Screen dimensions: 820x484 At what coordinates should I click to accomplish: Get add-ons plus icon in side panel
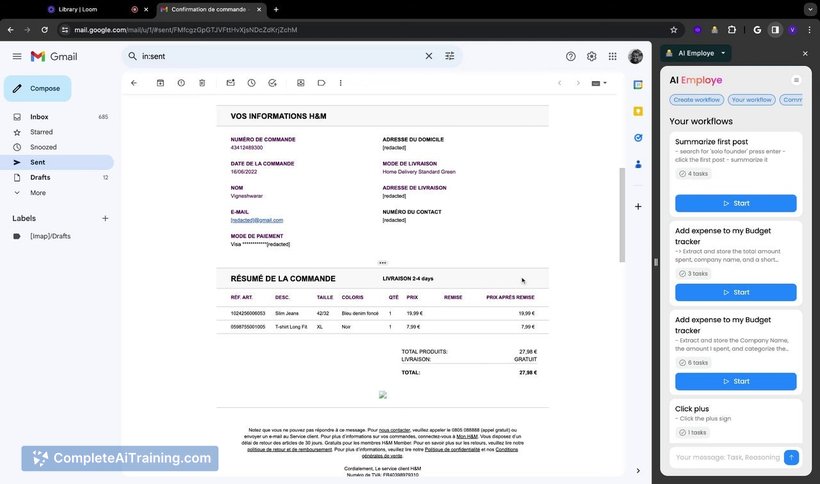(x=638, y=206)
